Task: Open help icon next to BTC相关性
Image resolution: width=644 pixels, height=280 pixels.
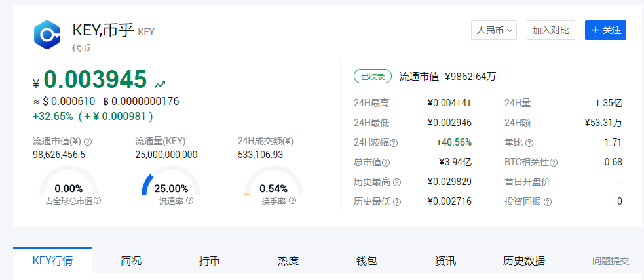Action: (554, 163)
